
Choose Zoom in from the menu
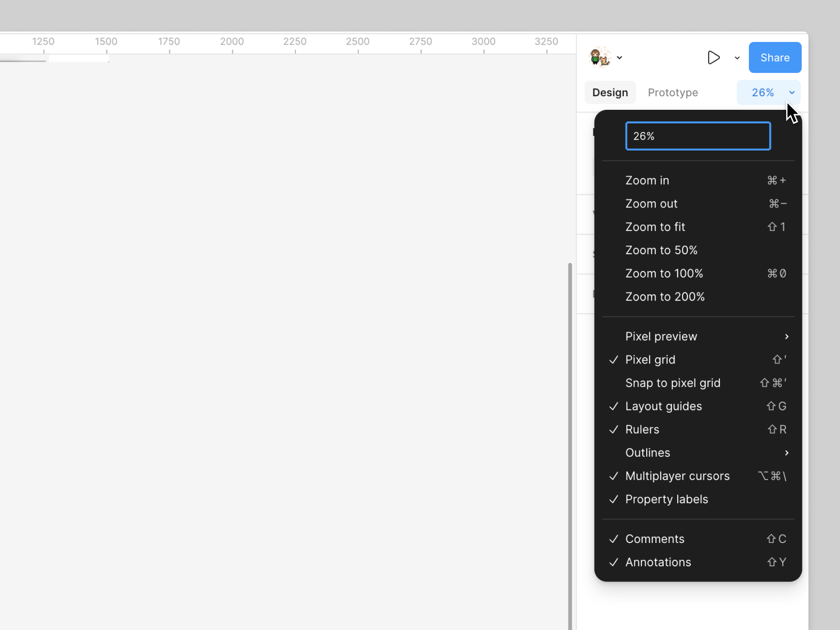click(647, 180)
